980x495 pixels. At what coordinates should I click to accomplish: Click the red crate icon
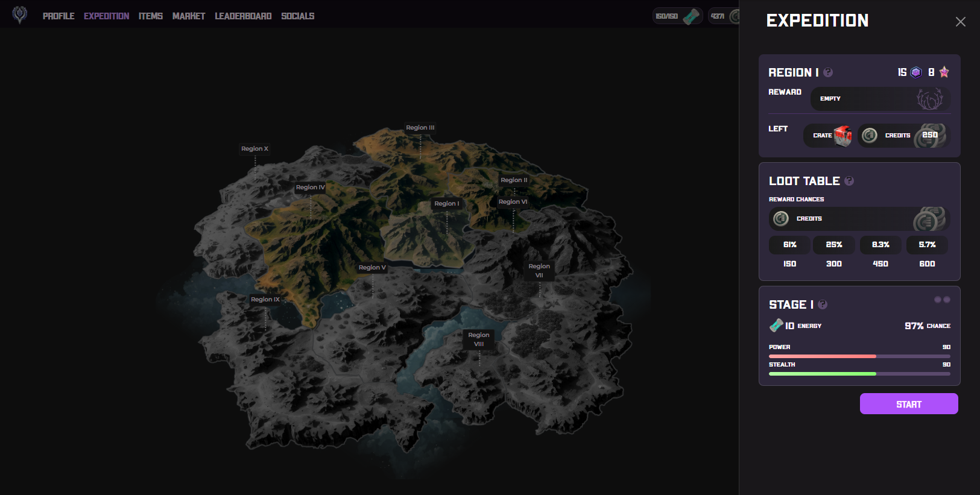click(842, 136)
